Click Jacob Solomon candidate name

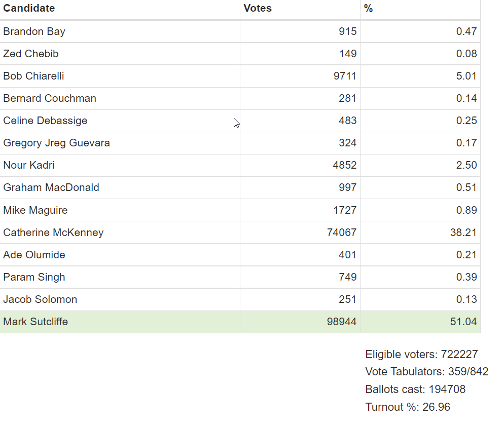(x=40, y=299)
